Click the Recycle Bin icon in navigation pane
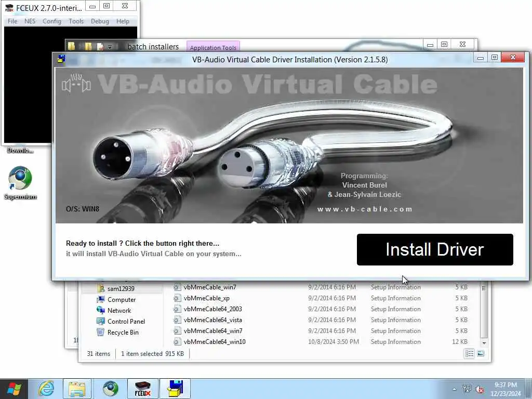 [100, 332]
